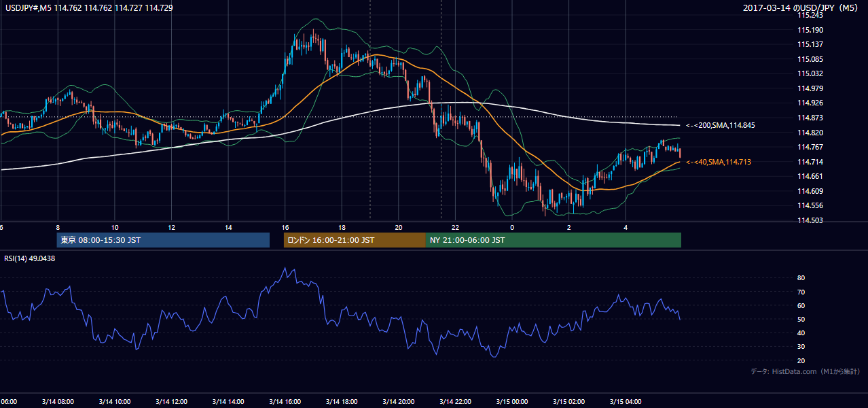The image size is (868, 408).
Task: Click the 114.609 price axis label
Action: (810, 191)
